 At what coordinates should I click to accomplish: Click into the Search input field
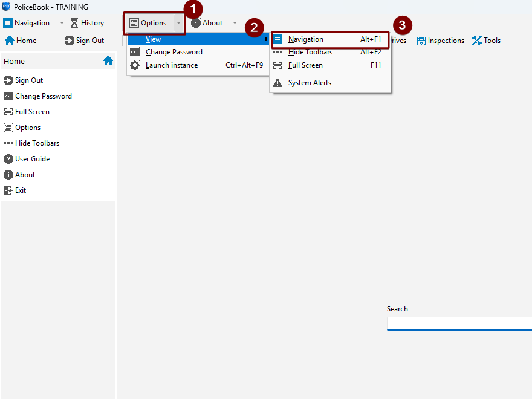(459, 323)
